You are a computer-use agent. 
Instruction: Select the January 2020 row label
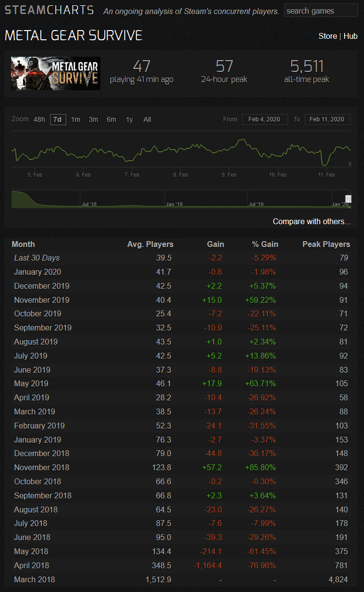pos(37,272)
